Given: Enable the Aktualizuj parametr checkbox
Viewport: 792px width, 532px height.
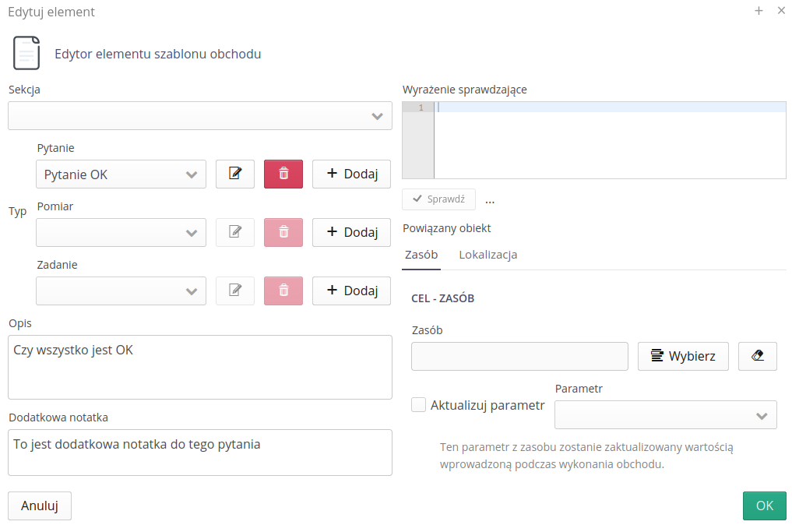Looking at the screenshot, I should coord(419,405).
